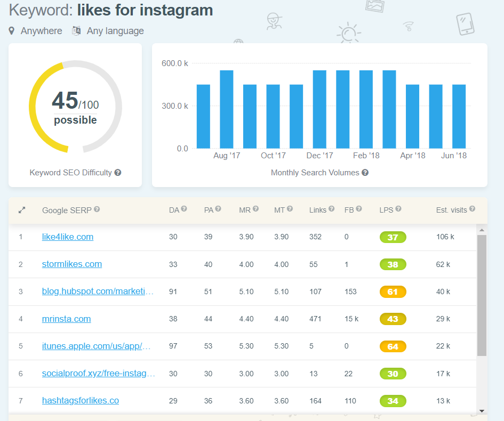Open the mrinsta.com result link
Image resolution: width=504 pixels, height=421 pixels.
[x=67, y=319]
